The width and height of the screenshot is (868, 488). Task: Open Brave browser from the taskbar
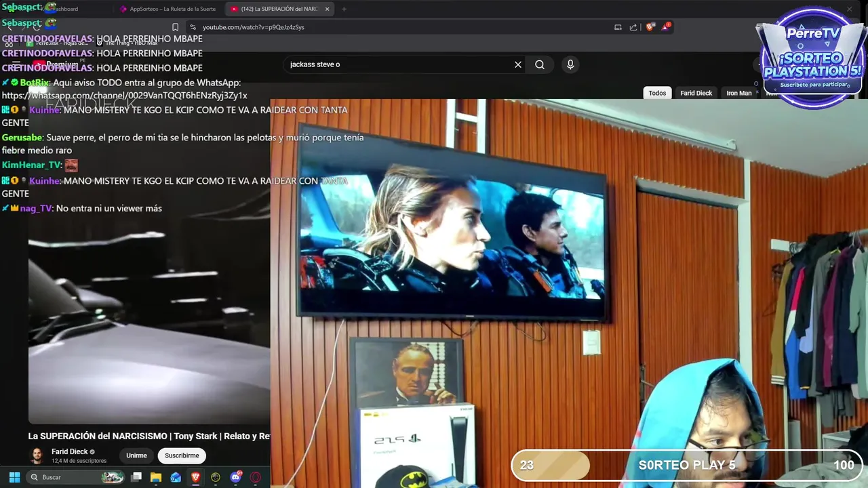point(196,477)
